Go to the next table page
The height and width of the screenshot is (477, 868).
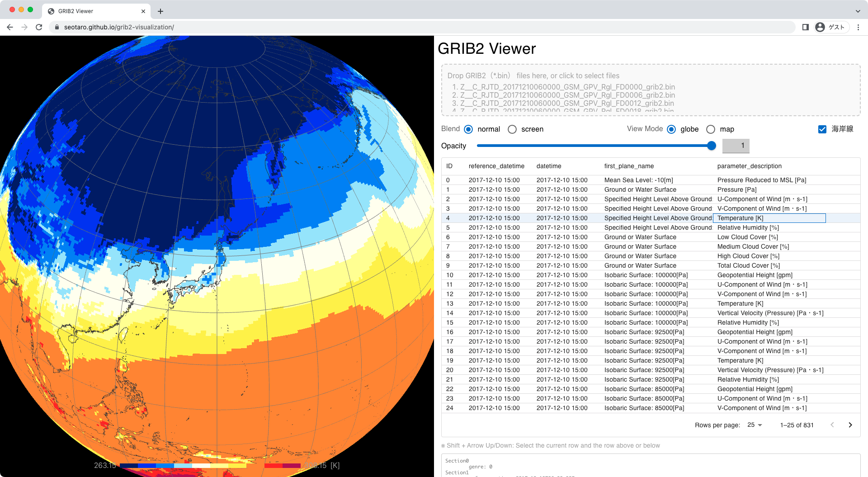click(850, 425)
